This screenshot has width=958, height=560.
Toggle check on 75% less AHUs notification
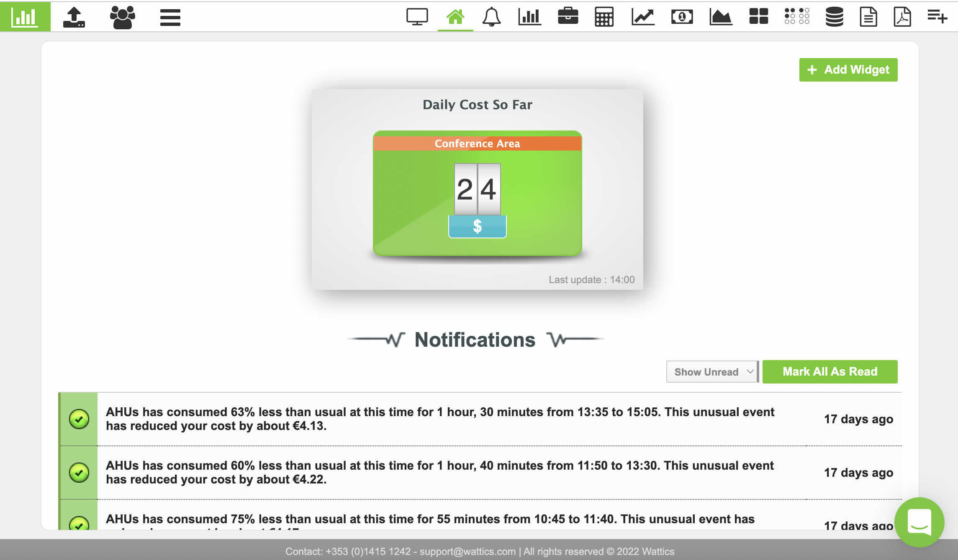[79, 524]
